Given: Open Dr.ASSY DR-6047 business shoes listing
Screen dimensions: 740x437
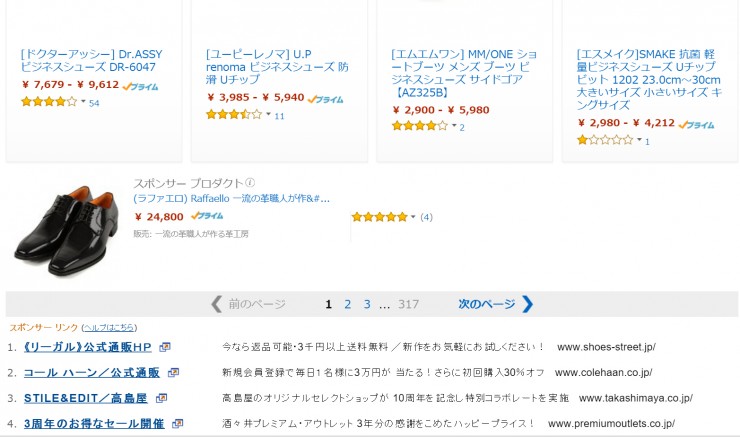Looking at the screenshot, I should 92,60.
